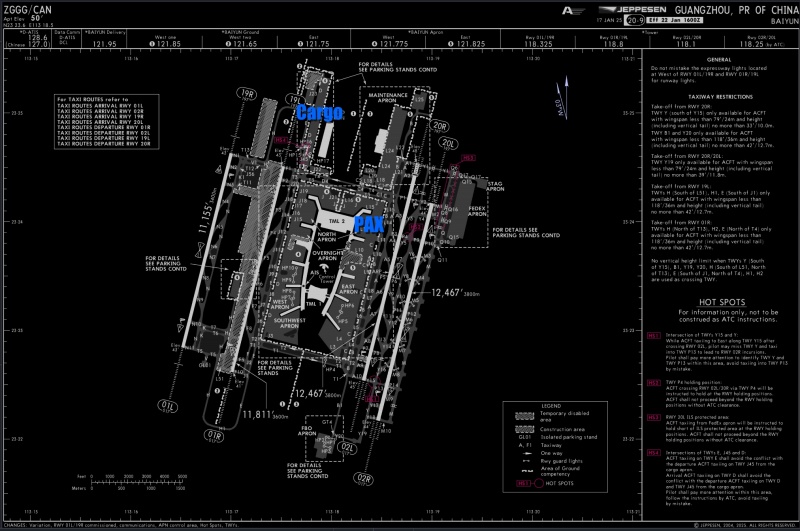Click the blue Cargo label
Viewport: 800px width, 531px height.
pyautogui.click(x=320, y=113)
